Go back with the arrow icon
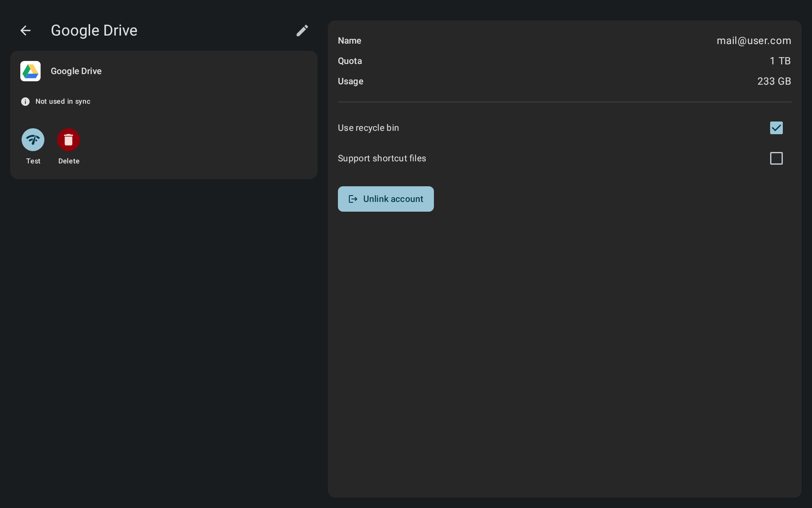 pos(25,30)
